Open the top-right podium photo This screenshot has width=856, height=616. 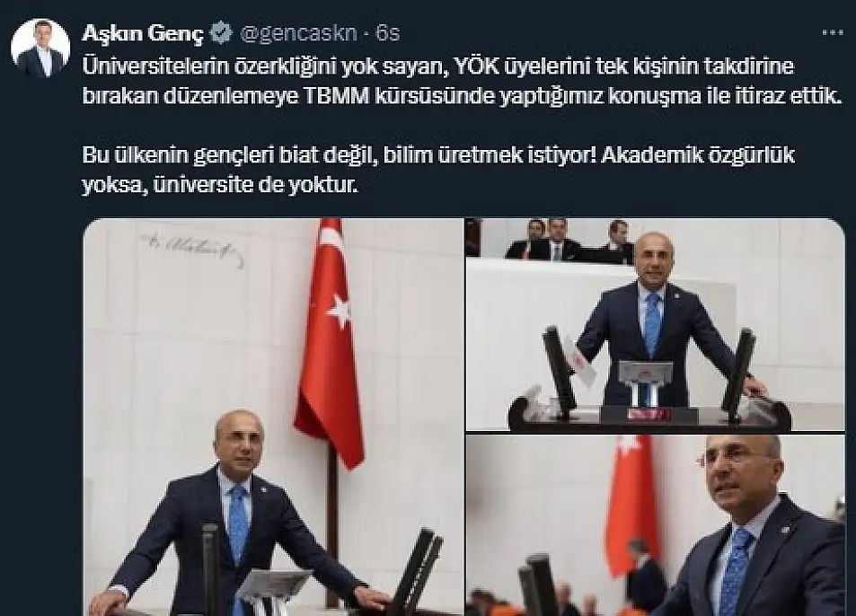coord(656,324)
